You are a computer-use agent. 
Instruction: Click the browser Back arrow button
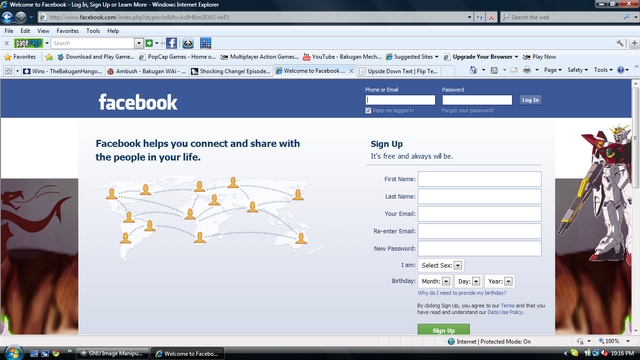[7, 17]
